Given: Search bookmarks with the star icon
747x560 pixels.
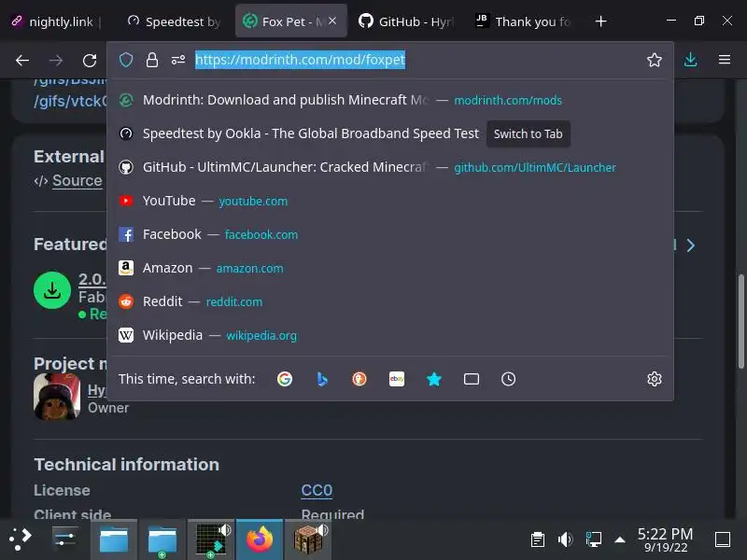Looking at the screenshot, I should coord(434,379).
